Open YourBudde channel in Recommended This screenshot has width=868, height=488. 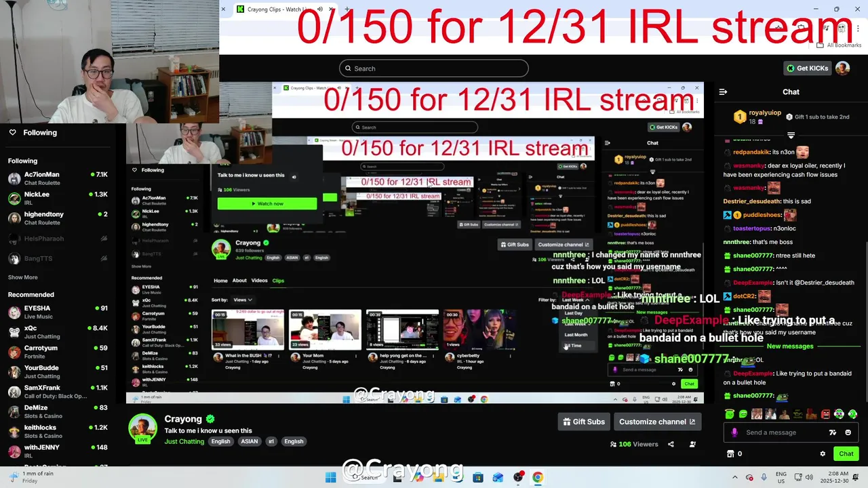point(58,371)
